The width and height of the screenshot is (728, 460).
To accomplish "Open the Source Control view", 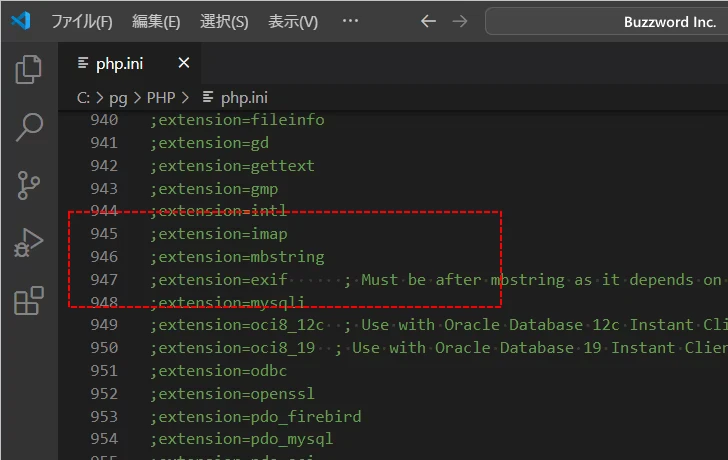I will tap(29, 185).
